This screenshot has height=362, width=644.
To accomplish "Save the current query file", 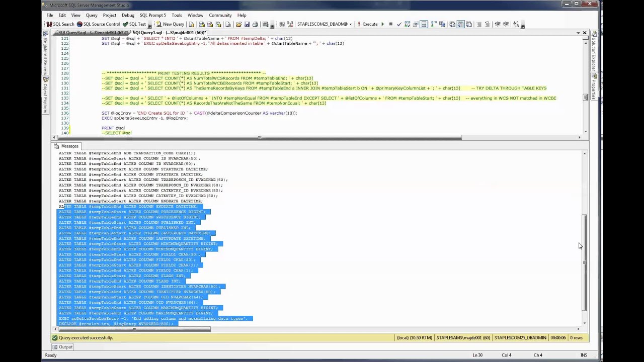I will 247,24.
